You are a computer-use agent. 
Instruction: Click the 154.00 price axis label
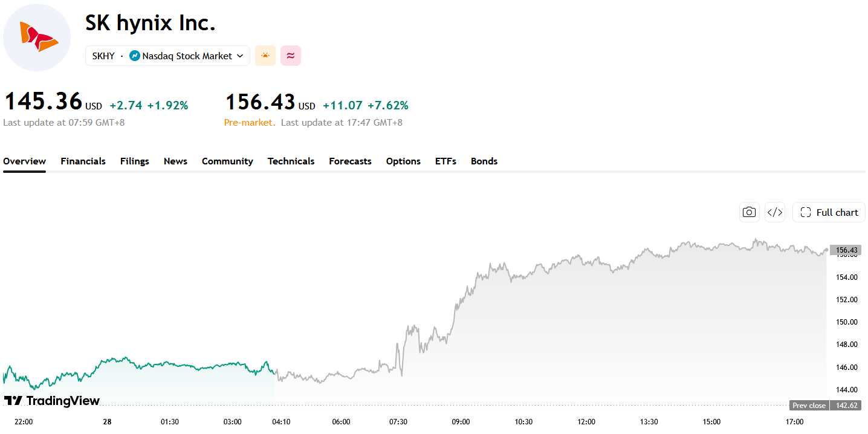click(846, 277)
